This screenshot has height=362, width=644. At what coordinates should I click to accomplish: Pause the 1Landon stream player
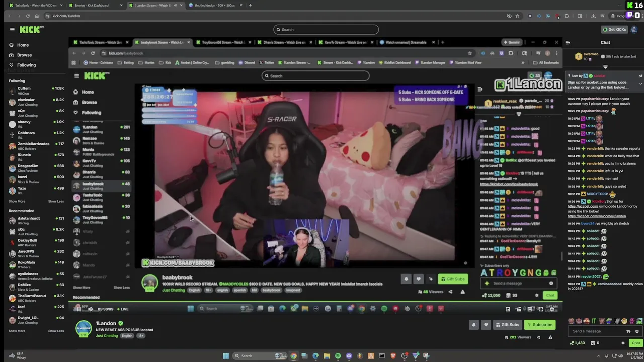click(x=78, y=309)
